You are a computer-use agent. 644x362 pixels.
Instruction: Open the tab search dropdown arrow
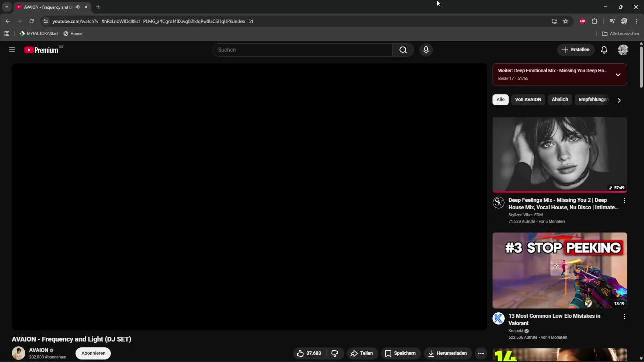click(x=7, y=7)
